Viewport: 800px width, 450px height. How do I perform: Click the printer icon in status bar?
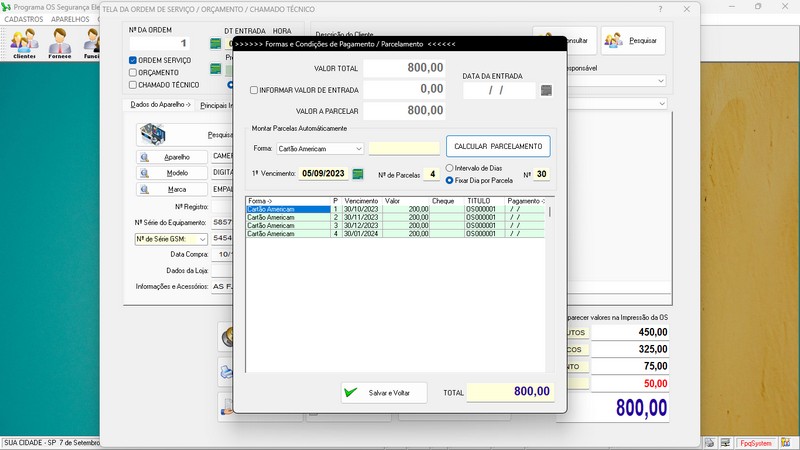pos(710,443)
